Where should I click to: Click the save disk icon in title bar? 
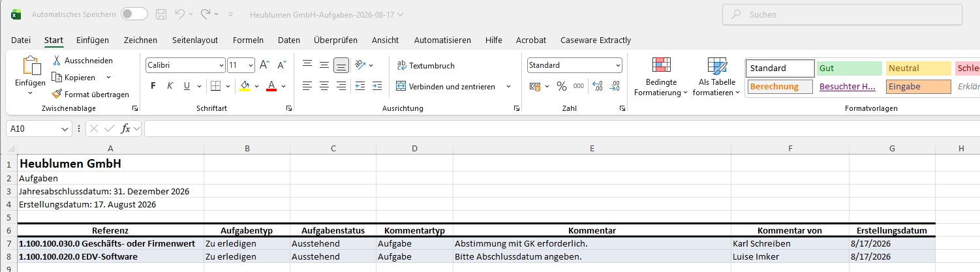[161, 14]
